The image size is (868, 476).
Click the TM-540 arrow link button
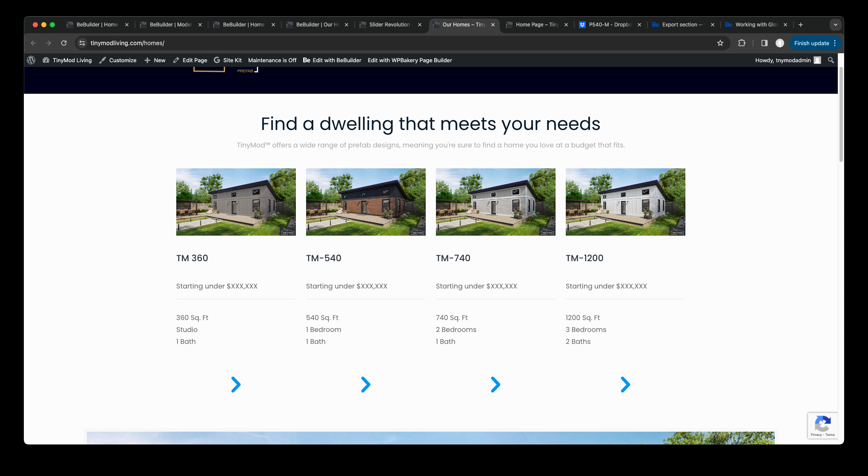tap(365, 384)
